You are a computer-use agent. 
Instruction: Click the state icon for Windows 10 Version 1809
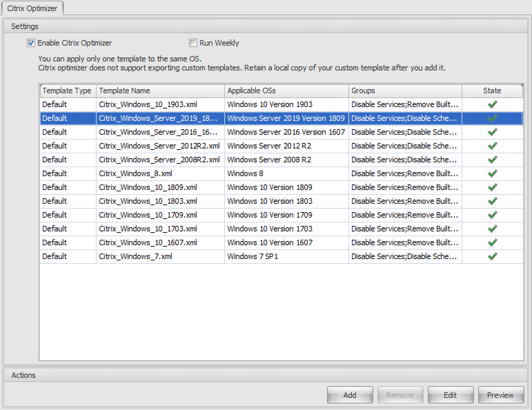tap(492, 187)
